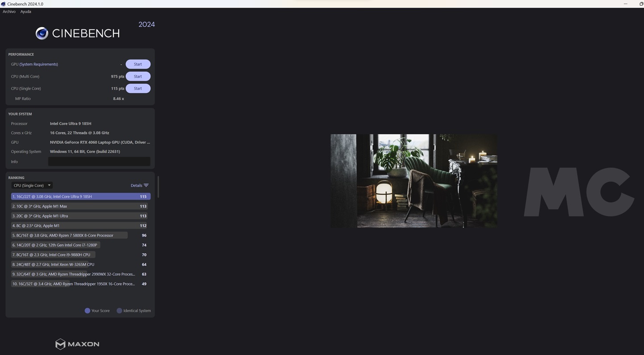Click the rendered room scene preview image

click(x=413, y=180)
